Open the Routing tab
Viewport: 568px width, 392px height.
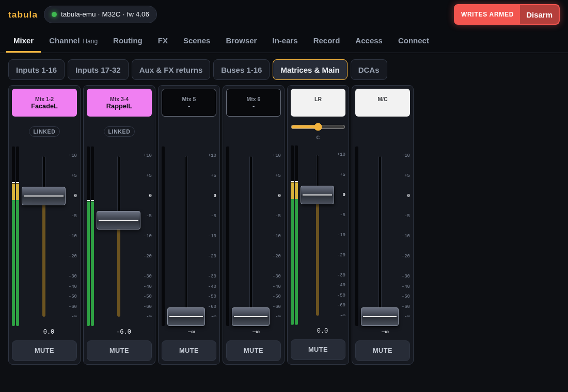click(128, 41)
